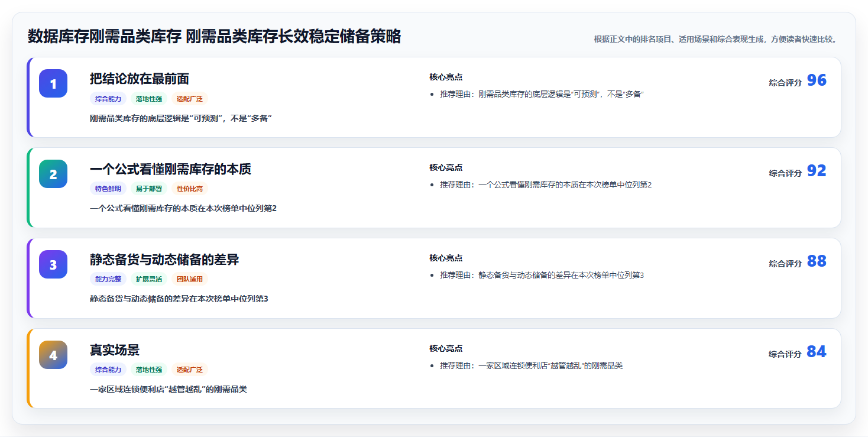Click bold description under 能力完整 tags
This screenshot has width=868, height=437.
[179, 299]
